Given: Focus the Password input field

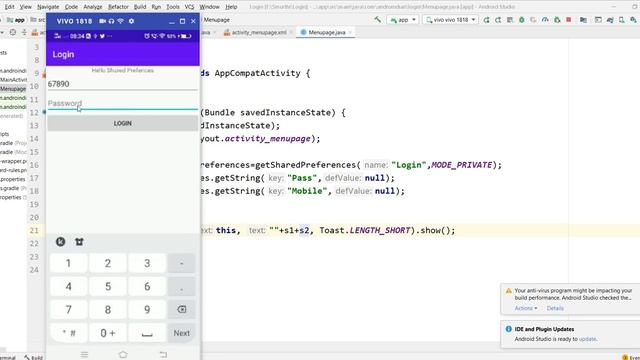Looking at the screenshot, I should (x=122, y=103).
